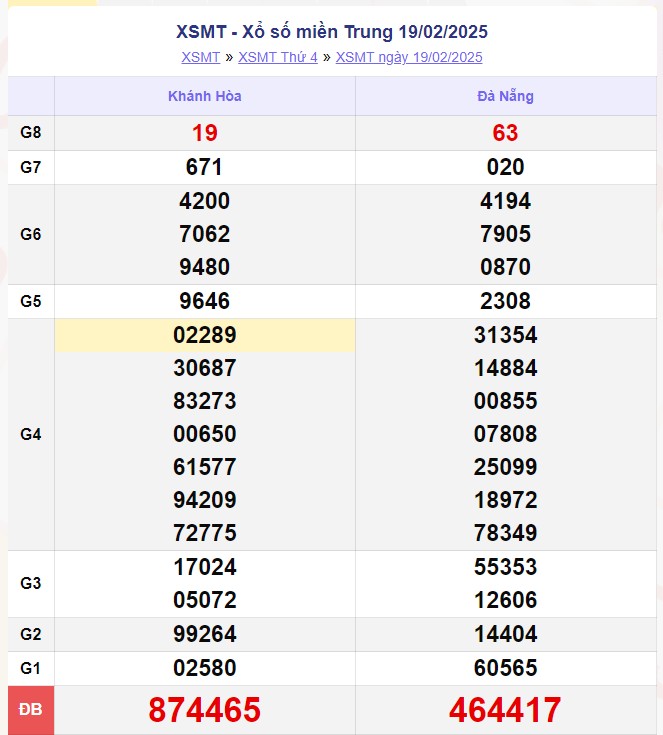This screenshot has height=735, width=663.
Task: Click G5 number 9646
Action: tap(205, 301)
